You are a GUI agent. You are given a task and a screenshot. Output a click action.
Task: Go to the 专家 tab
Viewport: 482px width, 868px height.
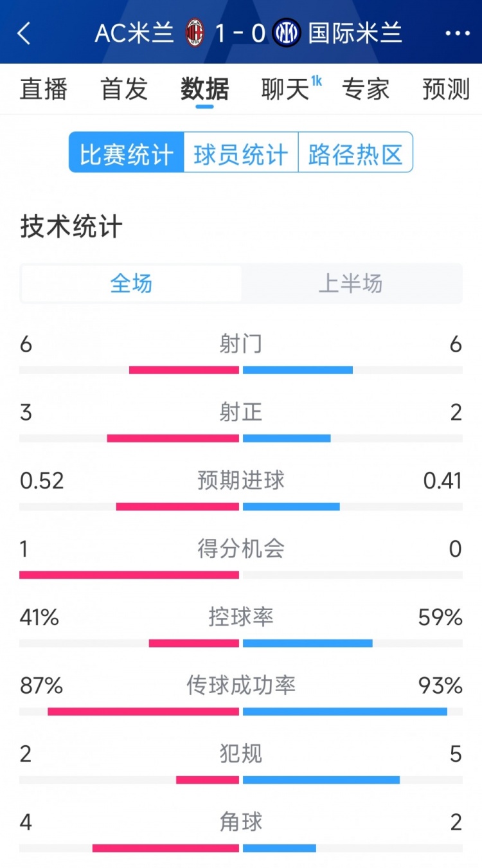pos(366,89)
